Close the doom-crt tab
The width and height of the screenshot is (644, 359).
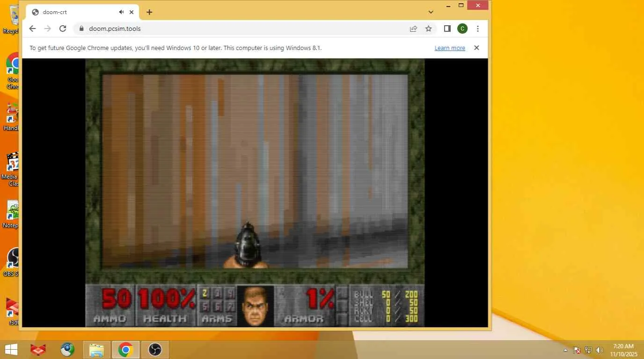132,12
